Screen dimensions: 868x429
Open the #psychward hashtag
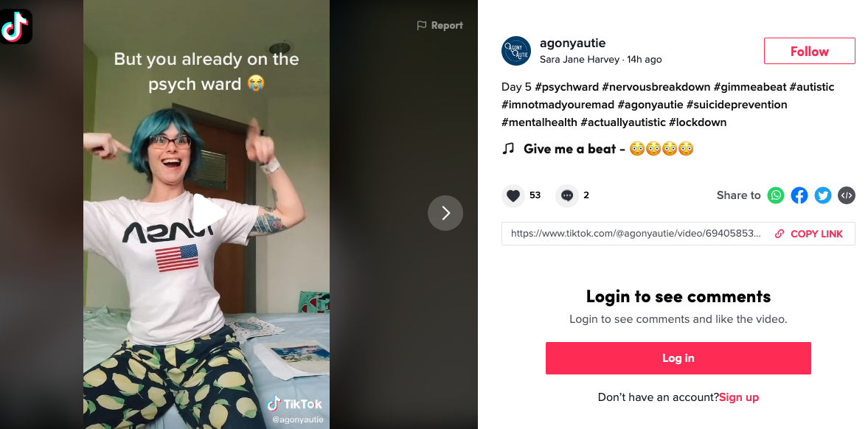567,87
